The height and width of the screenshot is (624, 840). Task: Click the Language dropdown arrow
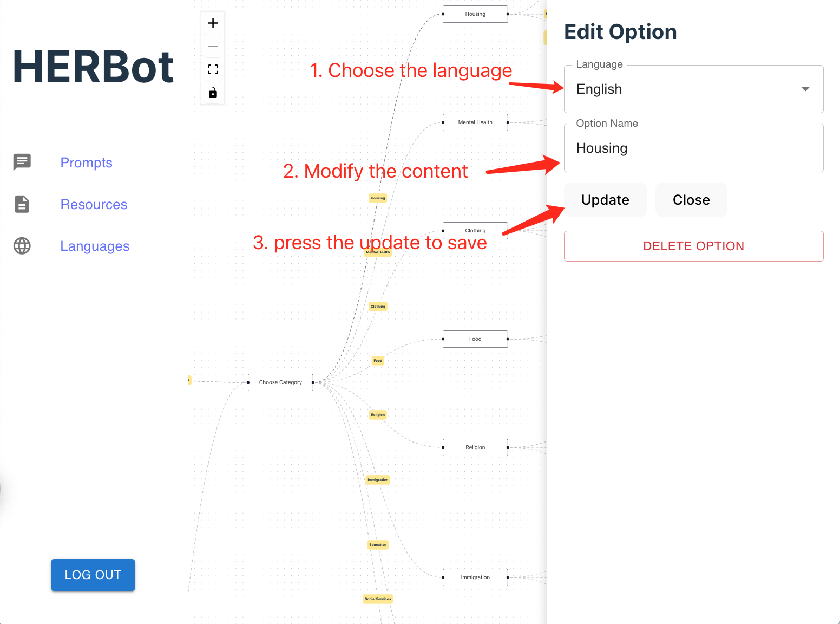805,89
